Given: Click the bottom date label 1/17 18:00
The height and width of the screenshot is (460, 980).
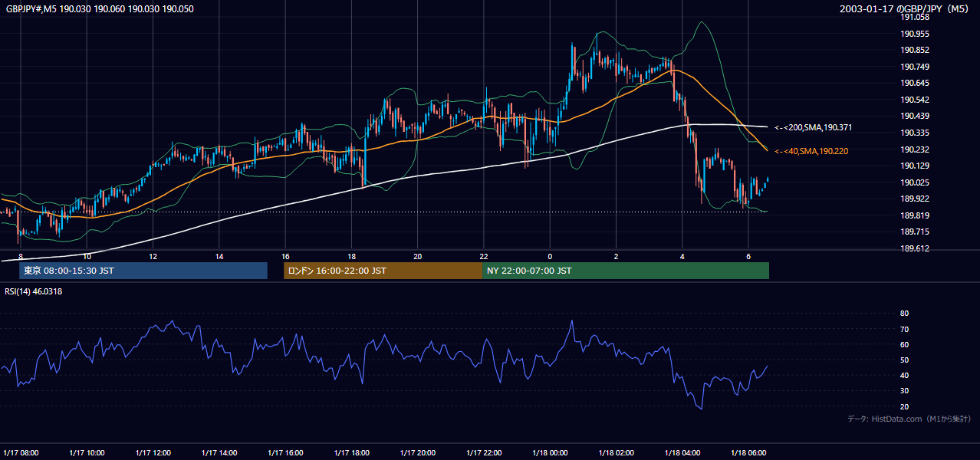Looking at the screenshot, I should 351,452.
